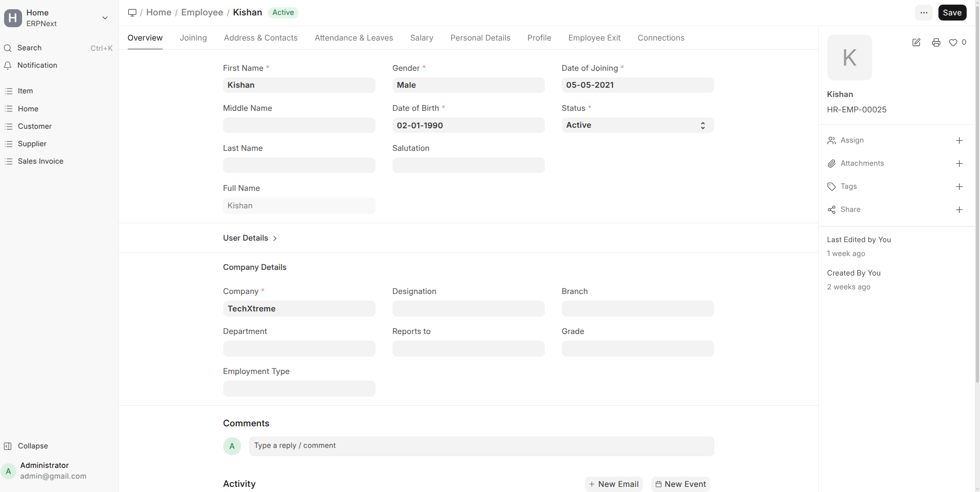Open Notification from the left sidebar

[x=37, y=65]
